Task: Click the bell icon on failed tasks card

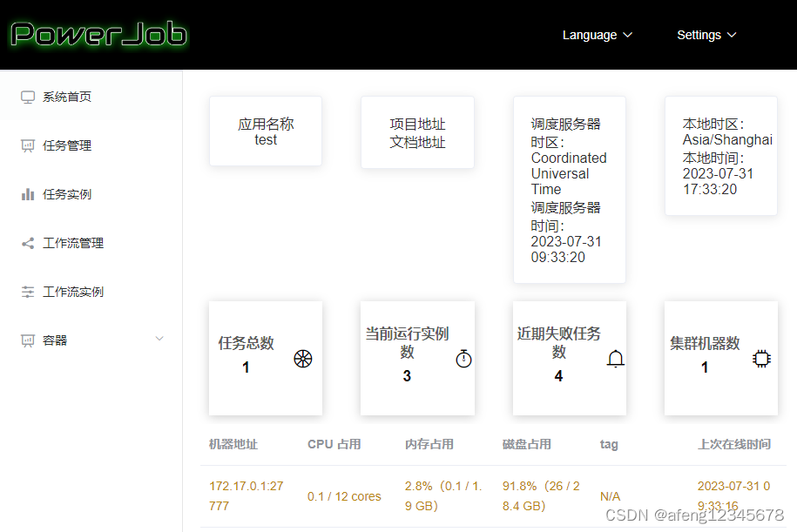Action: pos(616,358)
